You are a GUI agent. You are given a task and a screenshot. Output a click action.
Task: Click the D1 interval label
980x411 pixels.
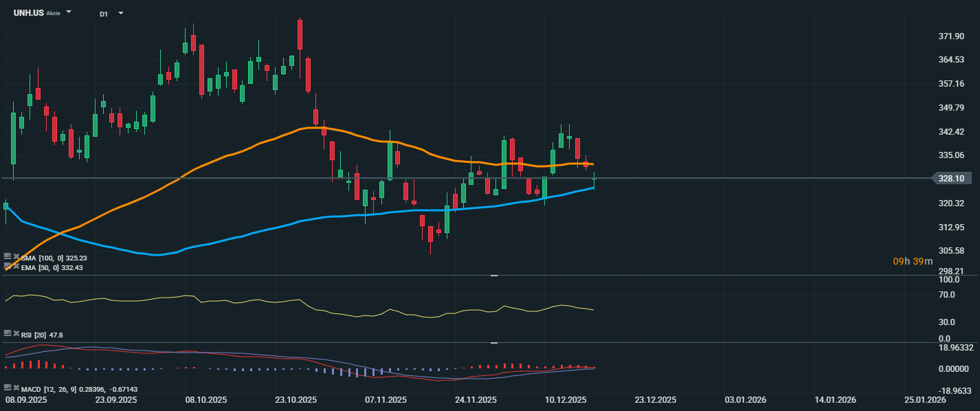[x=103, y=14]
